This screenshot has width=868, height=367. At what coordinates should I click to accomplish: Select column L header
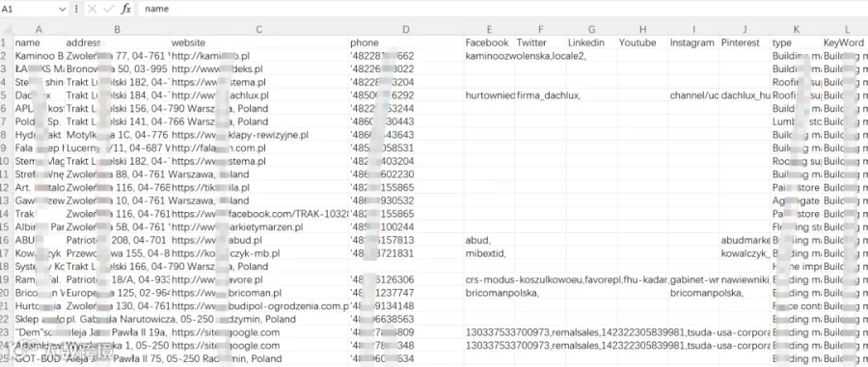(845, 29)
